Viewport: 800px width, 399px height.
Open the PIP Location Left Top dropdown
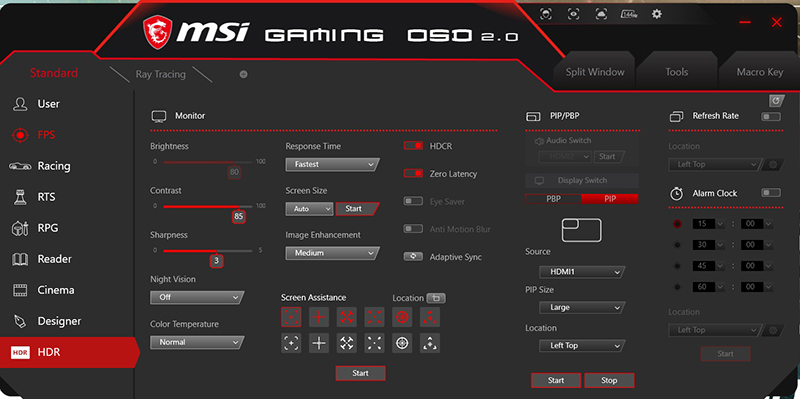582,346
